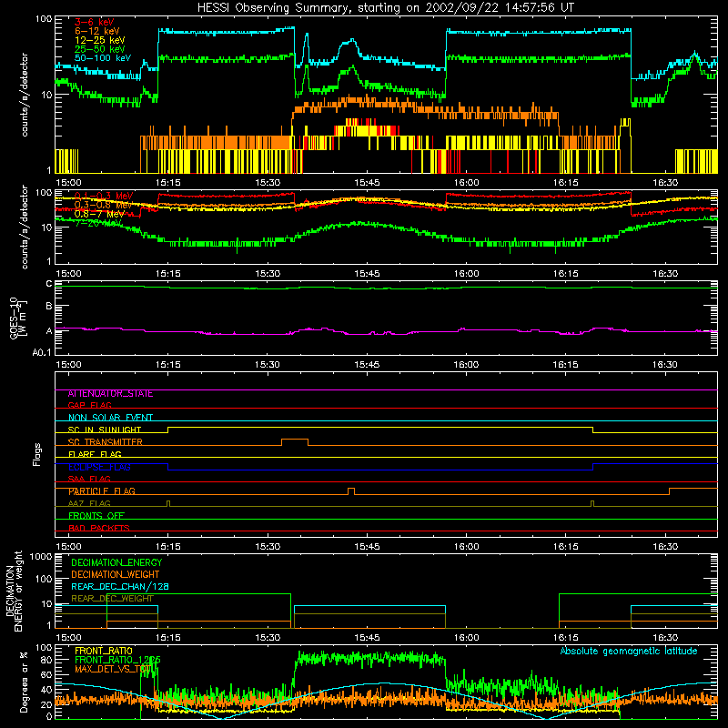The height and width of the screenshot is (728, 728).
Task: Select the 25-50 keV legend label
Action: [100, 49]
